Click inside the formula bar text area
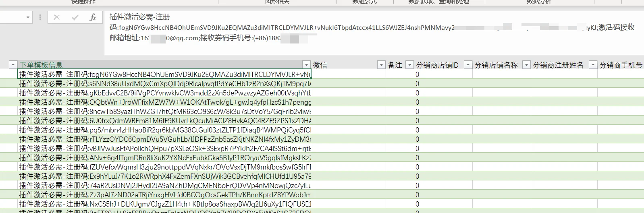 pyautogui.click(x=374, y=33)
